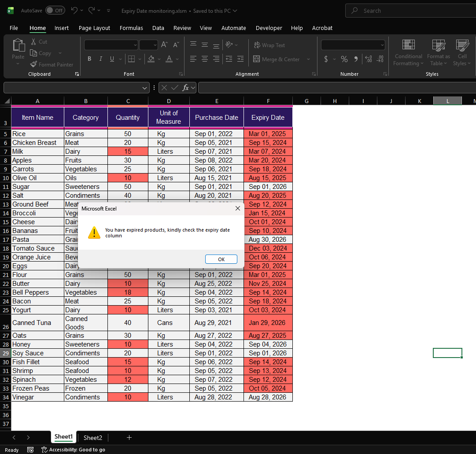Open the Sheet2 worksheet tab

(x=92, y=437)
